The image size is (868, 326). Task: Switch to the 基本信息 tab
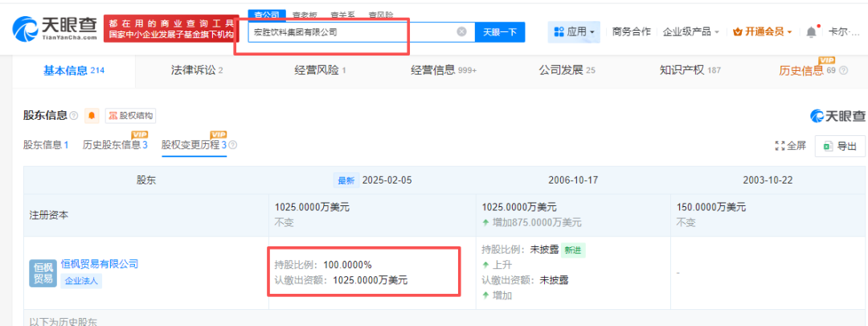74,70
